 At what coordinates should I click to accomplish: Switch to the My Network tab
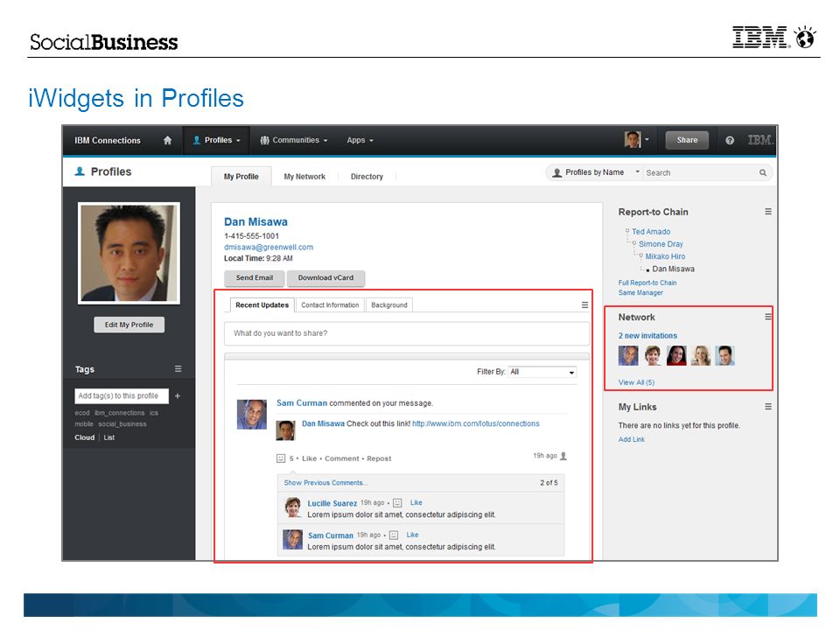pyautogui.click(x=304, y=176)
